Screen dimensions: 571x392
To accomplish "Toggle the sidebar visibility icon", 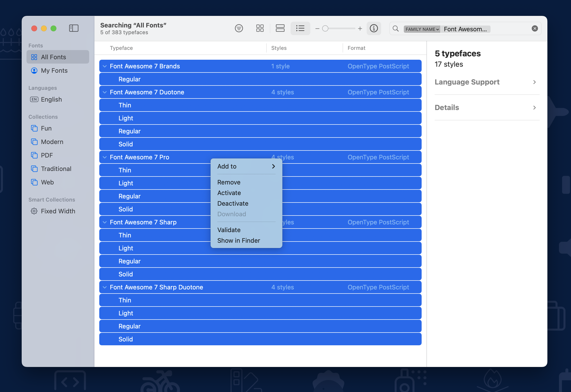I will click(x=73, y=28).
